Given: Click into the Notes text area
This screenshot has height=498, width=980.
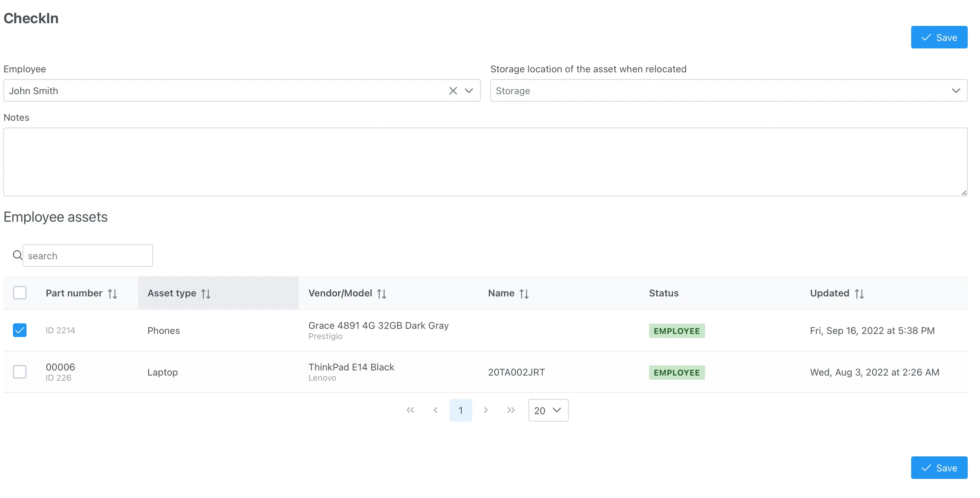Looking at the screenshot, I should tap(485, 162).
